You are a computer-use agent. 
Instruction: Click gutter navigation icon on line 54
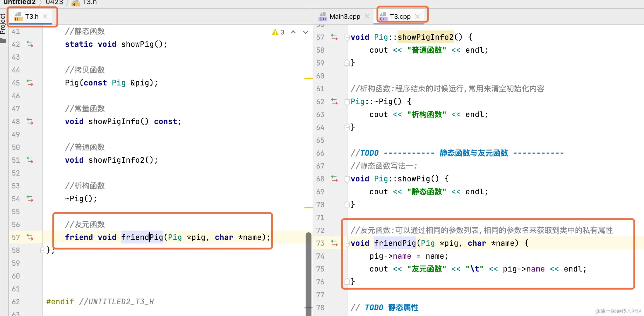coord(30,199)
